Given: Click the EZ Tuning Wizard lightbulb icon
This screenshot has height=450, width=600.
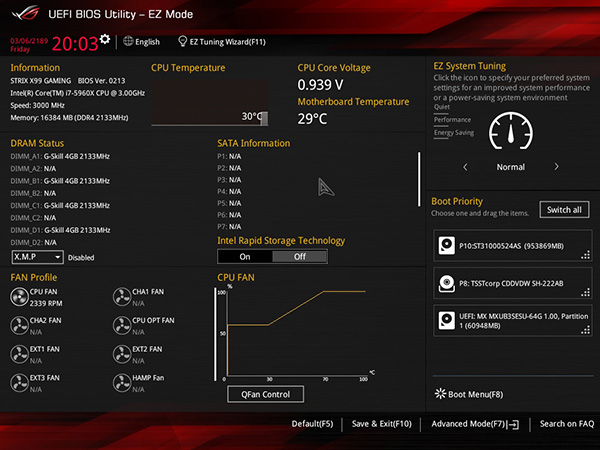Looking at the screenshot, I should [x=183, y=41].
